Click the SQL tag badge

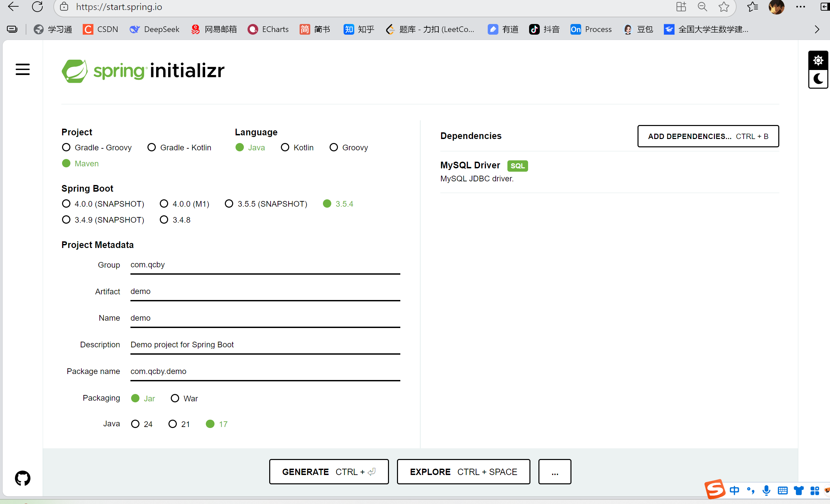(517, 166)
